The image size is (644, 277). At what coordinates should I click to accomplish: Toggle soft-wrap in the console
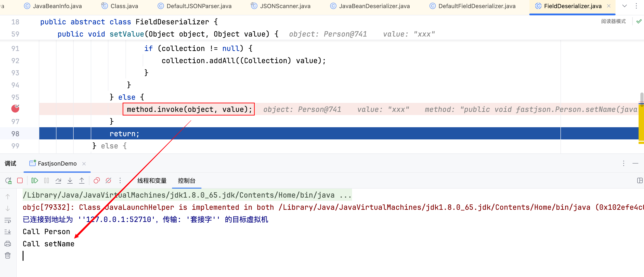pos(8,220)
